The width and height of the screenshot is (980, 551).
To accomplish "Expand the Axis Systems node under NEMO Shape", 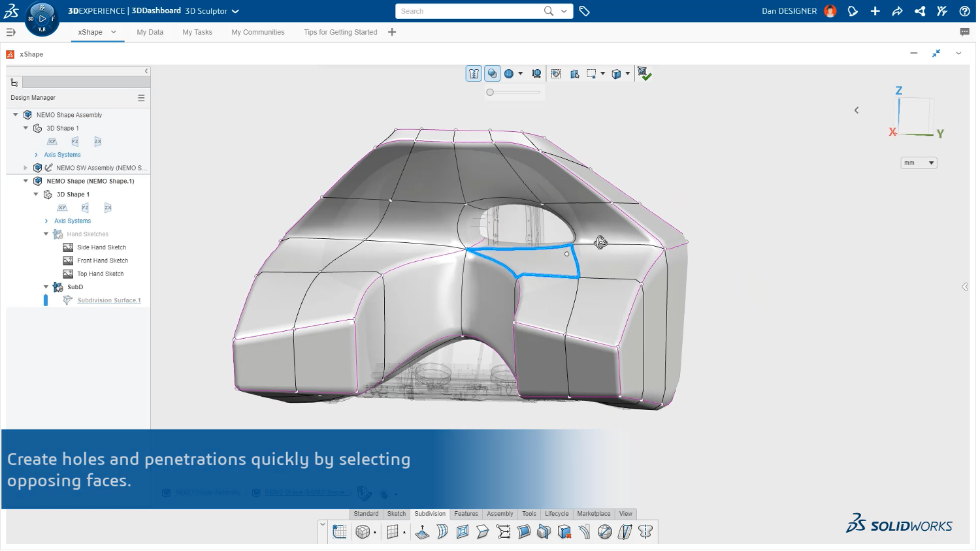I will (46, 221).
